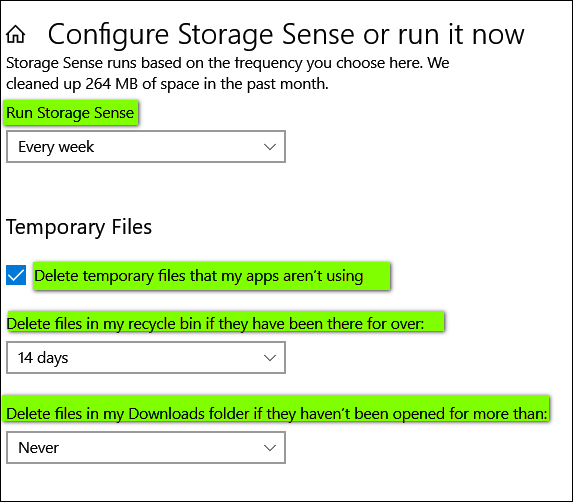Screen dimensions: 573x502
Task: Click the chevron arrow beside 14 days
Action: 270,358
